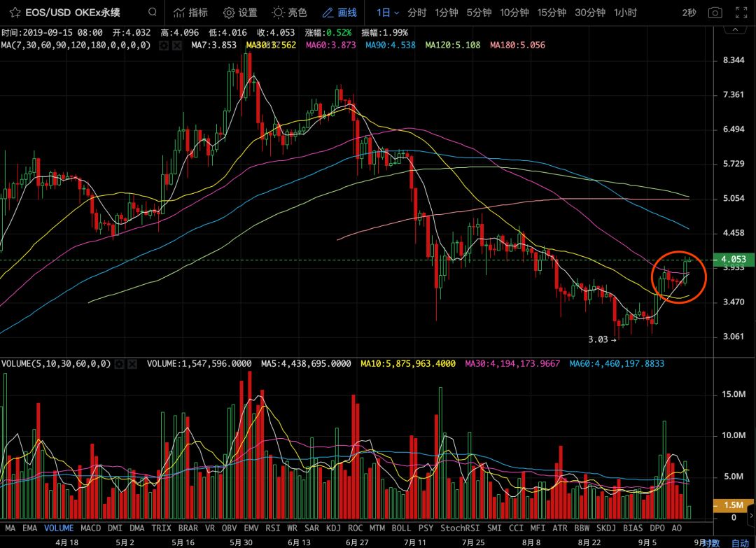This screenshot has width=756, height=548.
Task: Activate the 画线 drawing tool
Action: pyautogui.click(x=339, y=13)
